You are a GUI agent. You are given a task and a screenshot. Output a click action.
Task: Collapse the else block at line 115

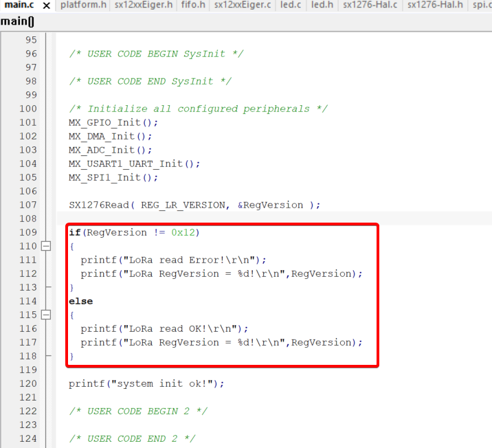[x=46, y=315]
